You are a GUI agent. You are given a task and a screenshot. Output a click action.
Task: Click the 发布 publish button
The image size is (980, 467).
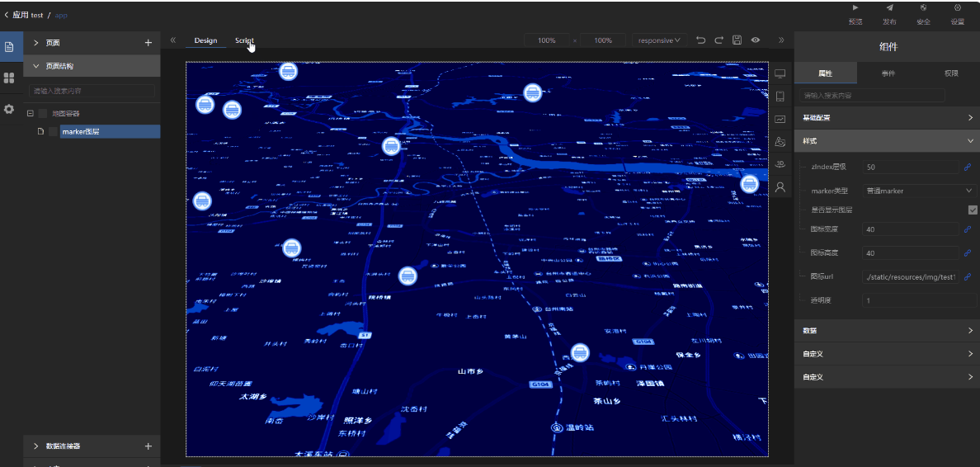pos(889,14)
